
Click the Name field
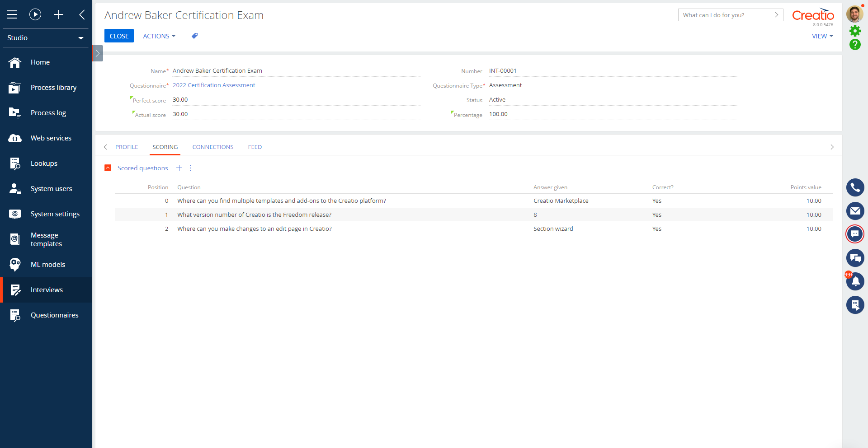tap(296, 71)
